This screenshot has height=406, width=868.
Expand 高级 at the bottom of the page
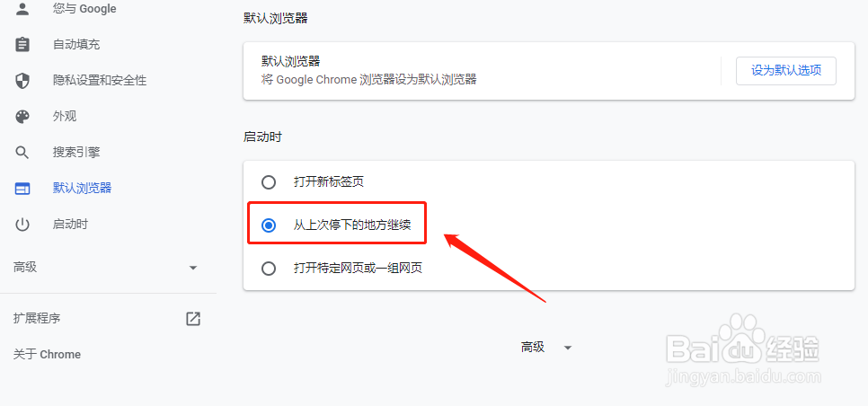(545, 348)
